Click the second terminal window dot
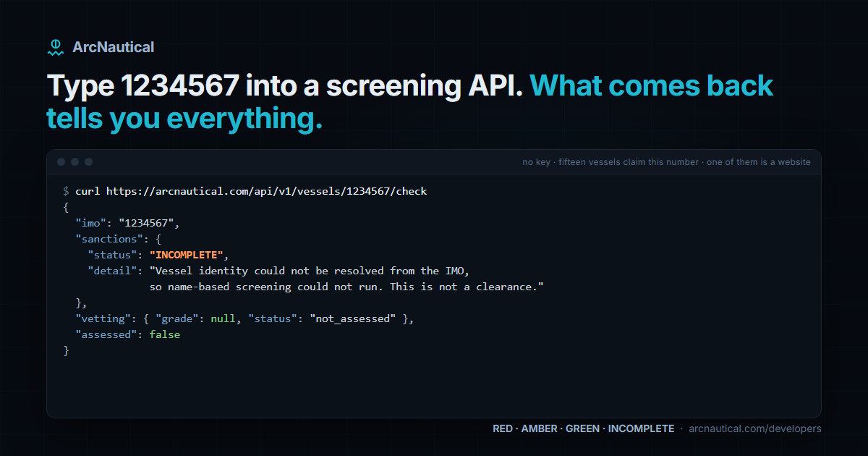 click(75, 162)
